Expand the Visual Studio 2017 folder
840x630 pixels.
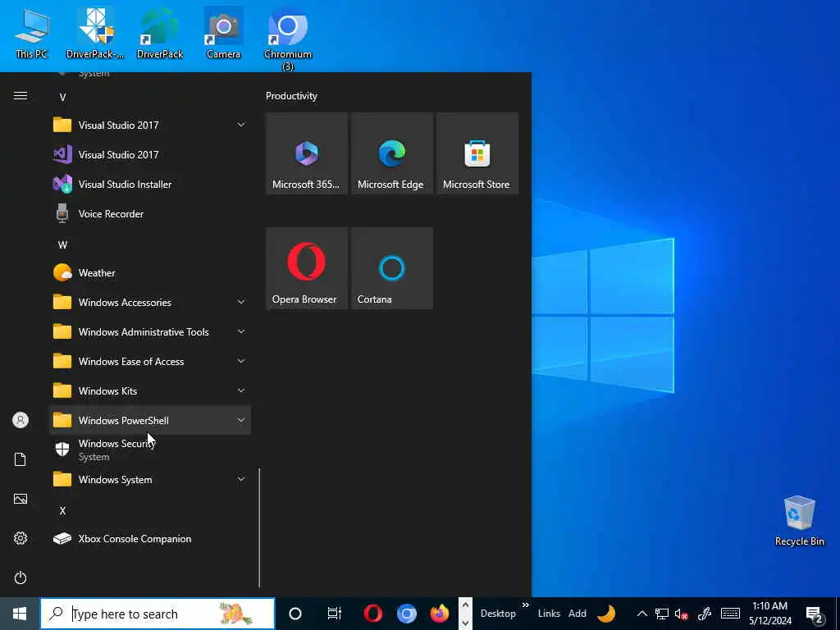(150, 126)
